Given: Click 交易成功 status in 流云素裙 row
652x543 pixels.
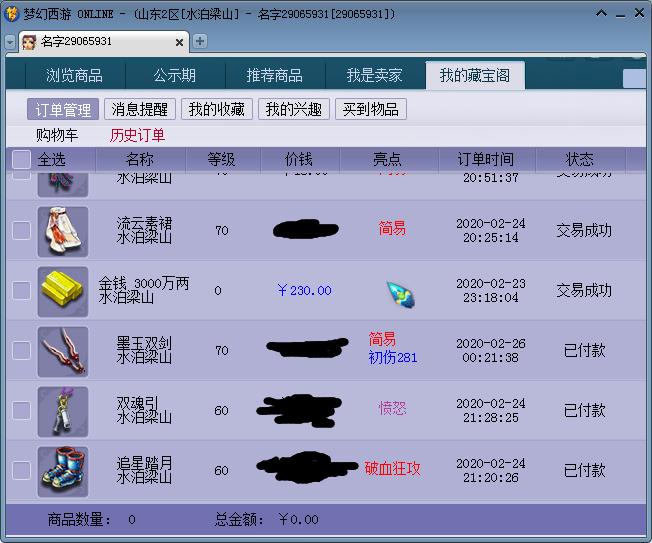Looking at the screenshot, I should (584, 230).
